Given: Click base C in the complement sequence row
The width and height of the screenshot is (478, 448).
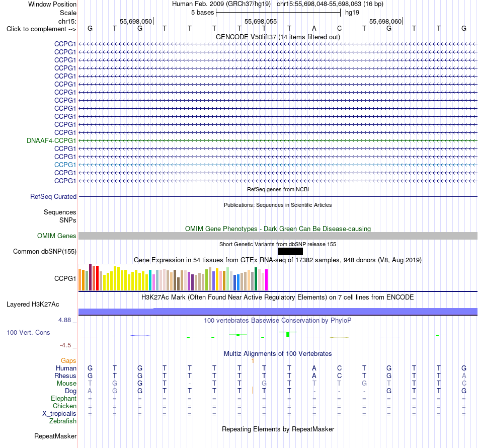Looking at the screenshot, I should pos(339,28).
